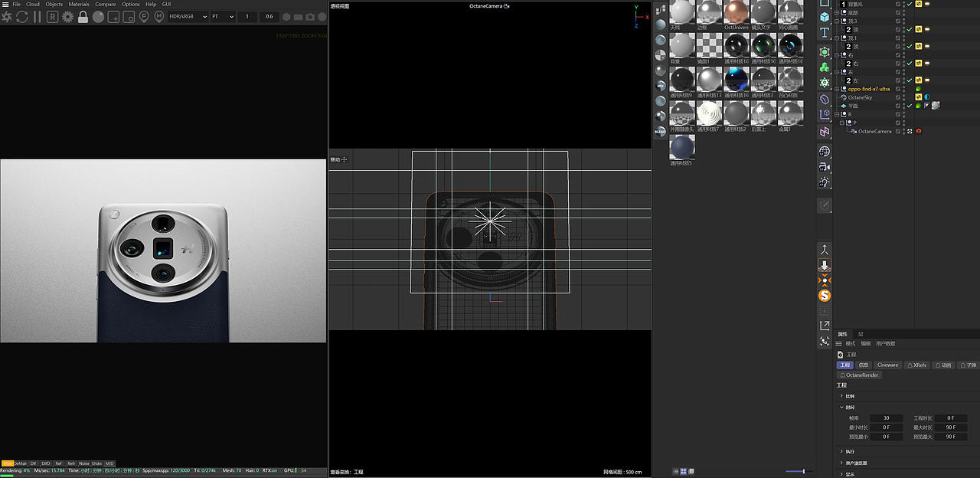Toggle layer box for OctaneSky row
This screenshot has height=478, width=980.
click(898, 97)
